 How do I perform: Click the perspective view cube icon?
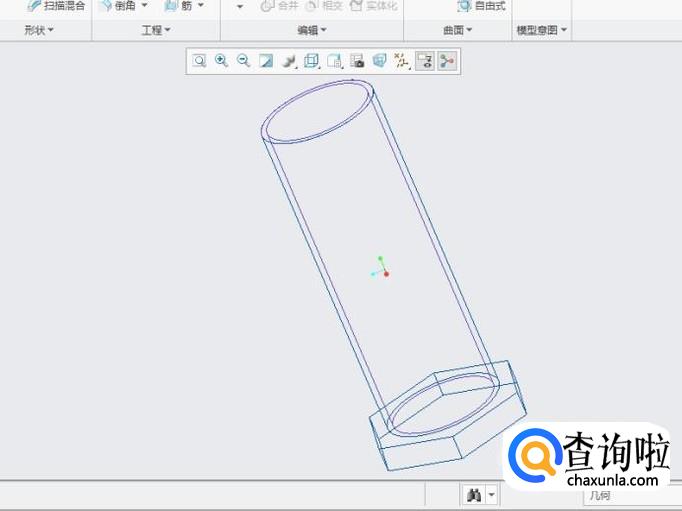[379, 61]
